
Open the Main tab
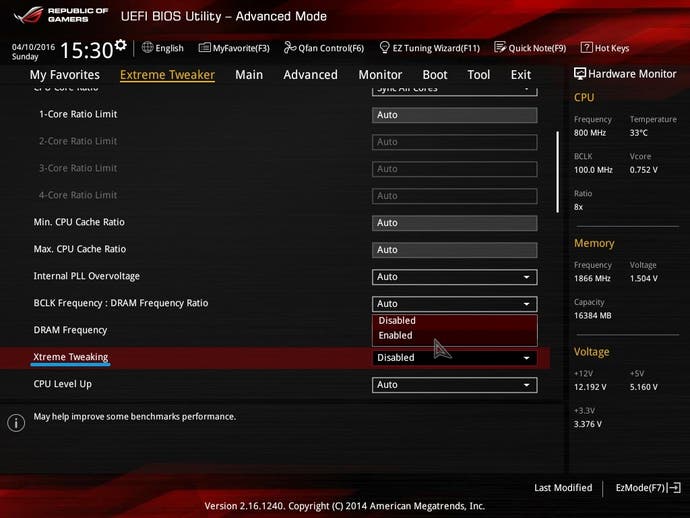click(x=249, y=75)
